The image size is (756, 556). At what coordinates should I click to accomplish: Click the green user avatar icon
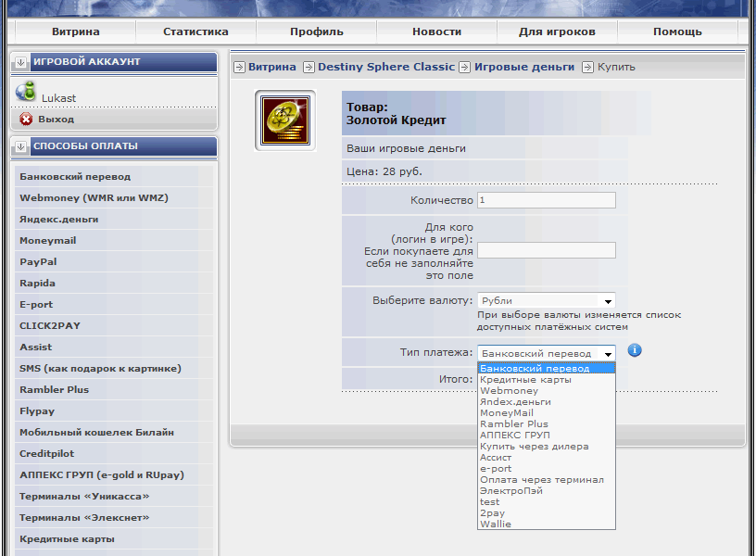pyautogui.click(x=26, y=92)
